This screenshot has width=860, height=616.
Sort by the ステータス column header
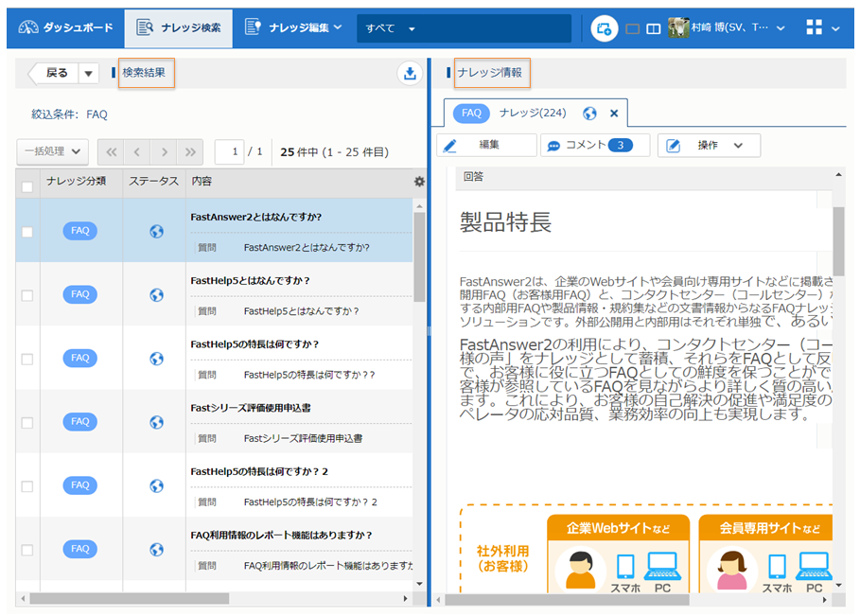[153, 182]
